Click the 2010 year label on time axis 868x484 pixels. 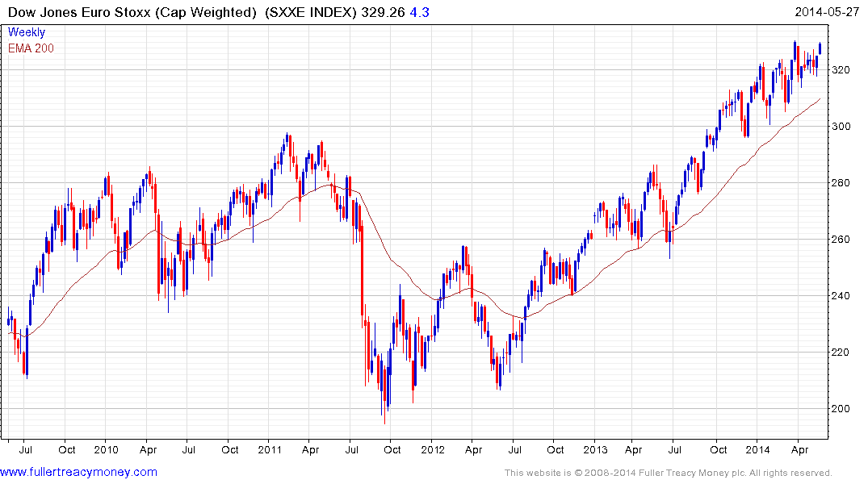[x=106, y=449]
